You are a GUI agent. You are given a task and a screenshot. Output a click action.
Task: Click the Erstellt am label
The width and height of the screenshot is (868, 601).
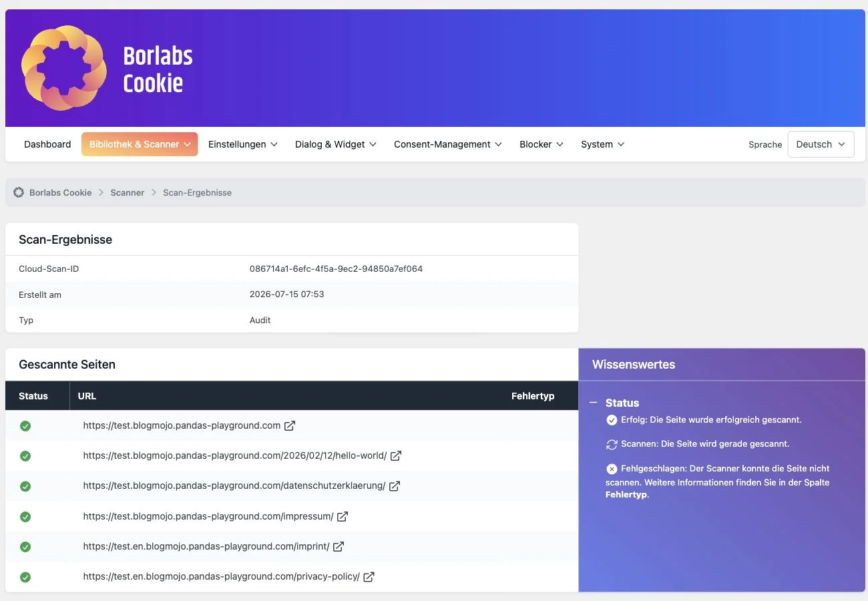40,294
